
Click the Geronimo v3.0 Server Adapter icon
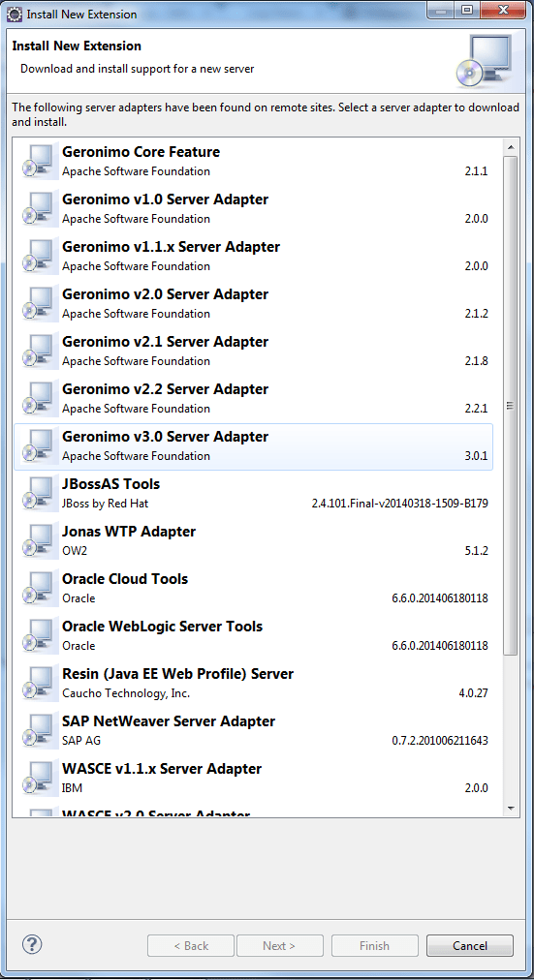tap(39, 446)
